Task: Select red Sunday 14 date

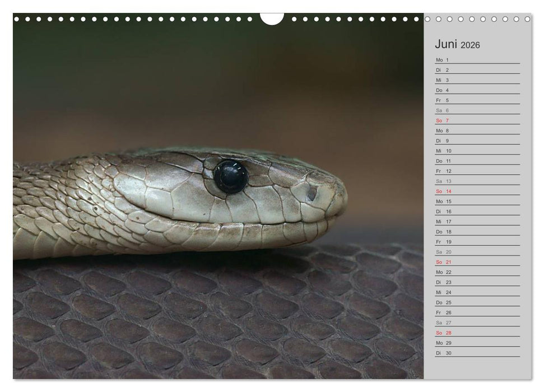Action: (448, 191)
